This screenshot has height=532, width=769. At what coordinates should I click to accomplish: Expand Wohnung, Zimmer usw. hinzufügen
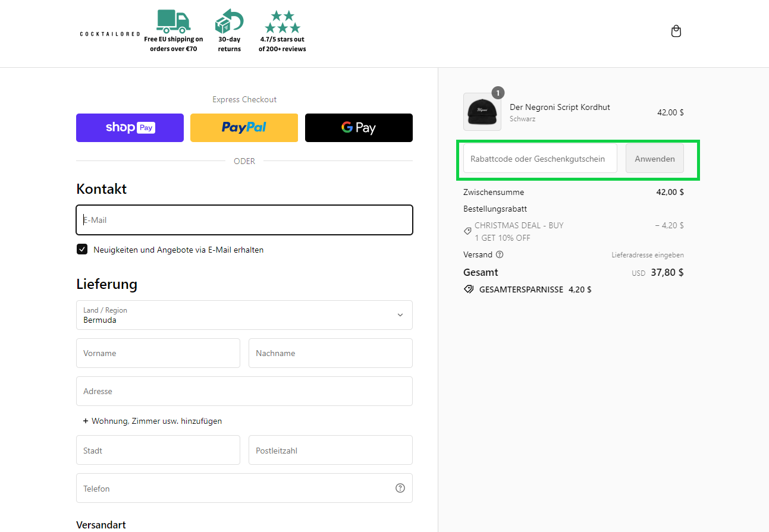[x=153, y=421]
